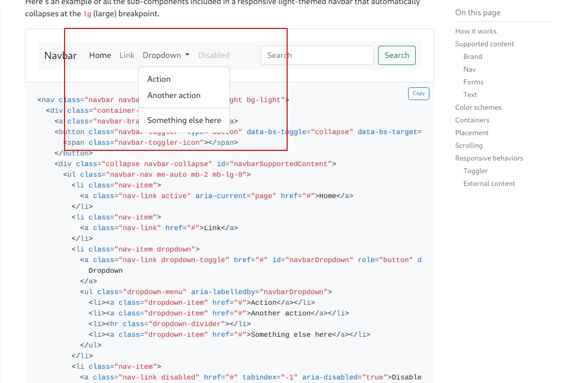Go to Supported content section
The width and height of the screenshot is (588, 383).
(x=484, y=44)
